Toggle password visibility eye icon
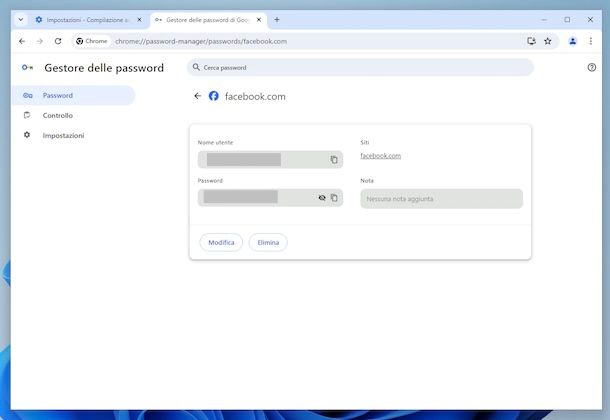Image resolution: width=610 pixels, height=420 pixels. coord(322,198)
